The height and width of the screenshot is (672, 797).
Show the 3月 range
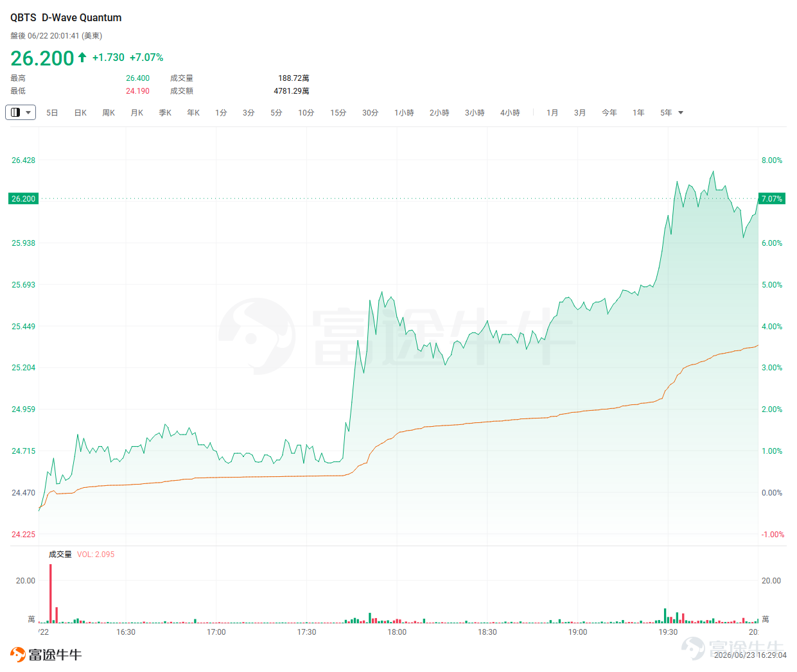pos(580,113)
